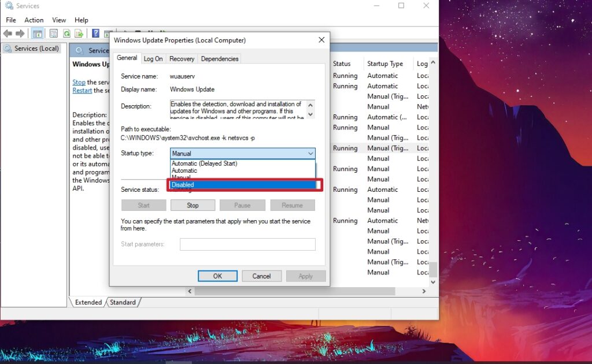Screen dimensions: 592x364
Task: Click into the Start parameters field
Action: tap(247, 244)
